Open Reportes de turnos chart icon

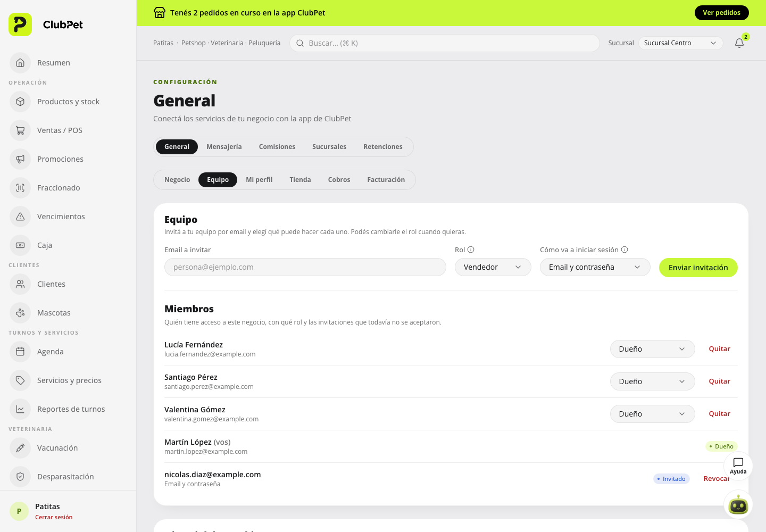click(x=20, y=409)
